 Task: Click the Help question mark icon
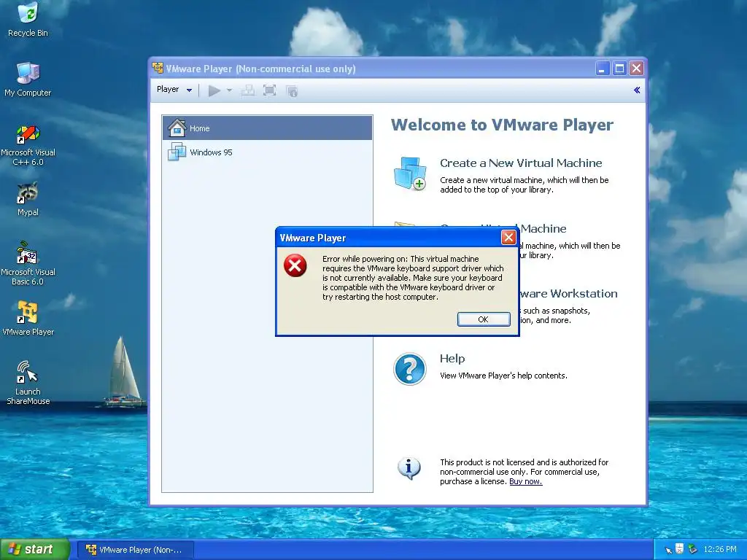[x=410, y=369]
